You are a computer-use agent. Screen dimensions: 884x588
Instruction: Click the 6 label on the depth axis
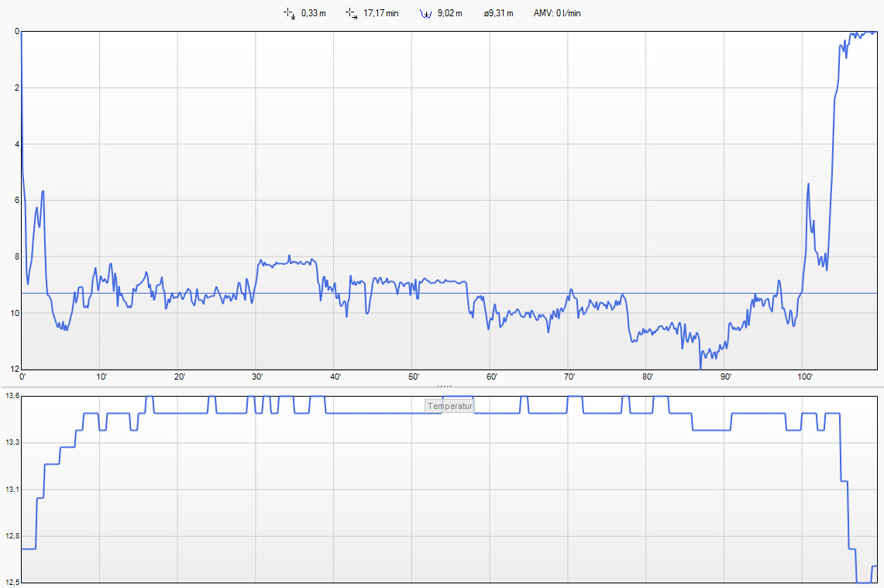click(16, 201)
